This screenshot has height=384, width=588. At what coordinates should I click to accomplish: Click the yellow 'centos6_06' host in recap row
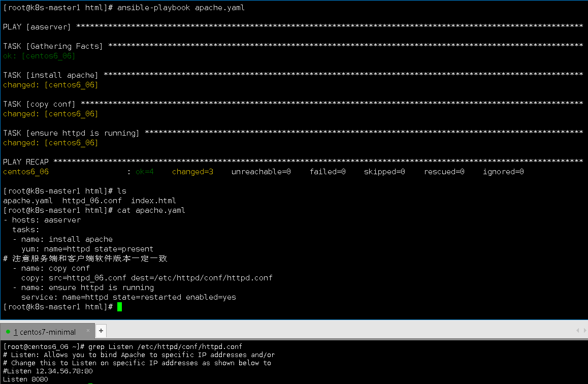[x=26, y=171]
